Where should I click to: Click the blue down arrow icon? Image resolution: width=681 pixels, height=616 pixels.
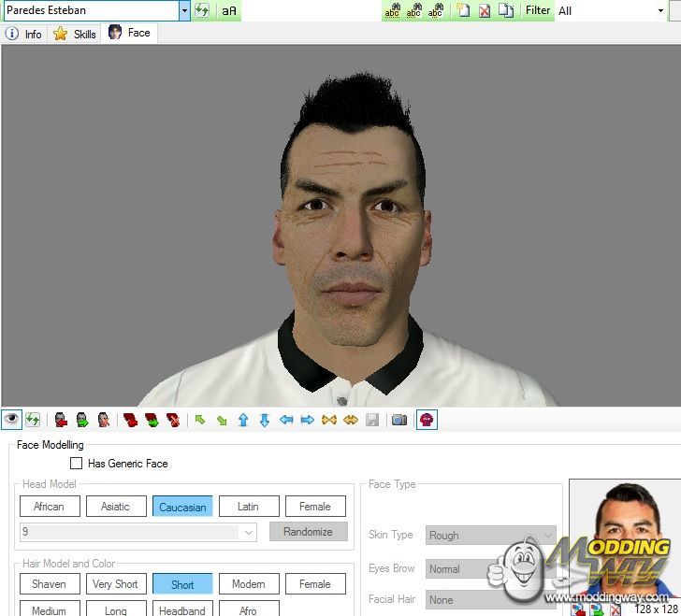tap(265, 420)
